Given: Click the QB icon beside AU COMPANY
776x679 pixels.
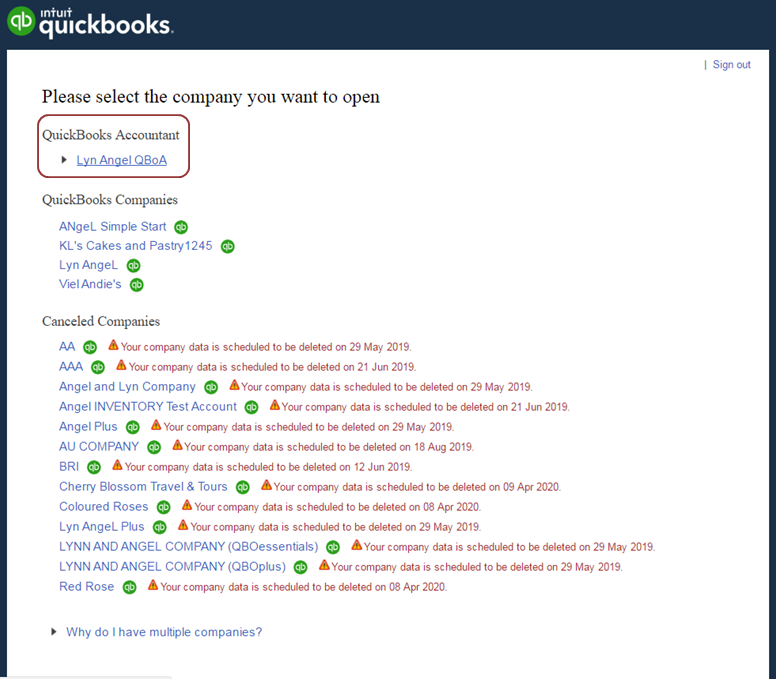Looking at the screenshot, I should point(154,447).
